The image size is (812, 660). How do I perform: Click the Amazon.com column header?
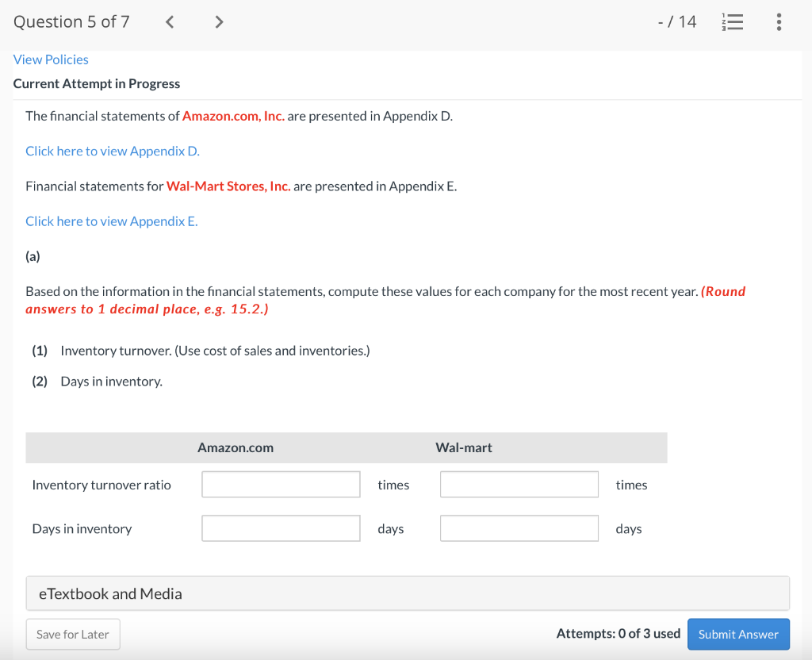pos(236,447)
